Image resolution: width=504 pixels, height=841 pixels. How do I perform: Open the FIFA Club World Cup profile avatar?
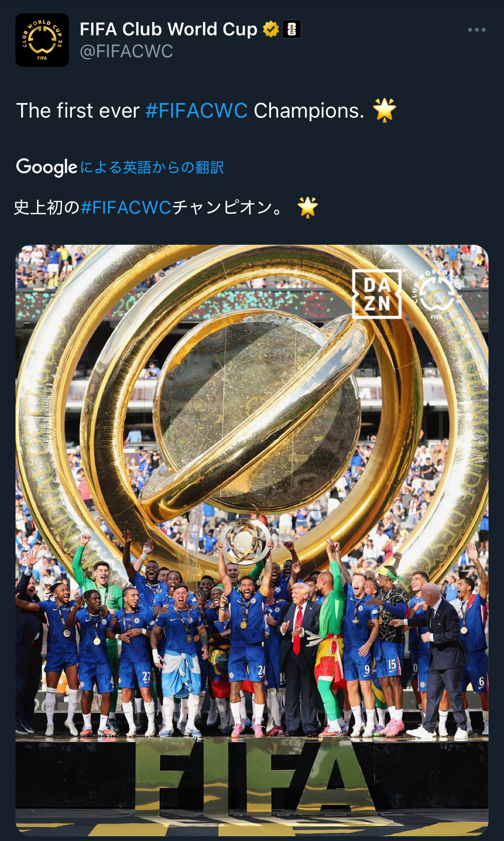[42, 40]
